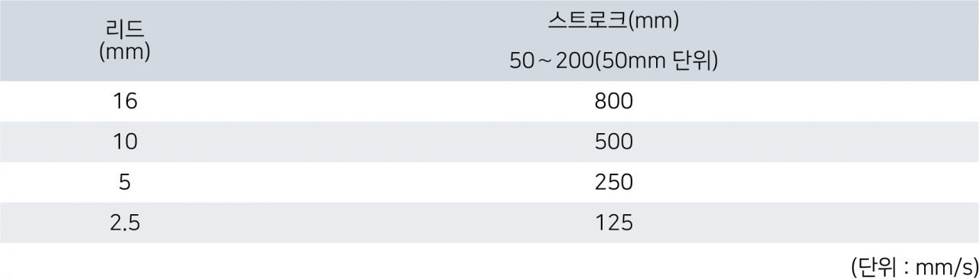Click the 리드 label in header
Image resolution: width=980 pixels, height=280 pixels.
point(124,31)
